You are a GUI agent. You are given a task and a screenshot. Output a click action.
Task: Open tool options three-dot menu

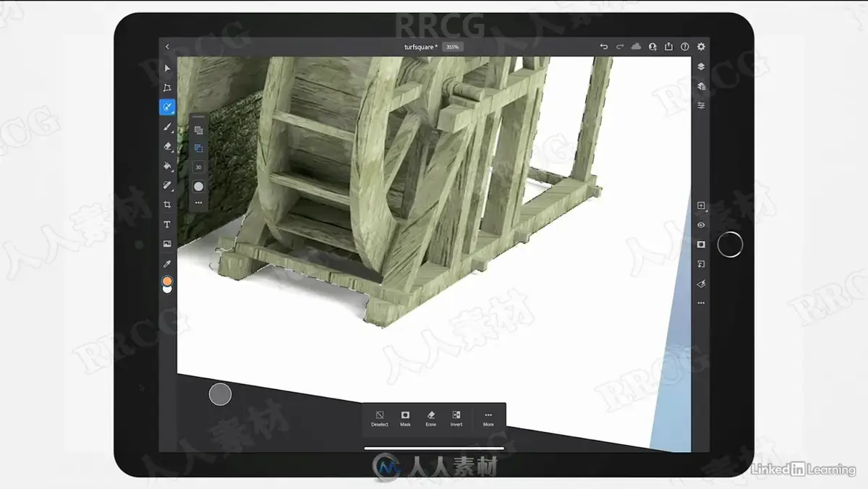[x=199, y=203]
